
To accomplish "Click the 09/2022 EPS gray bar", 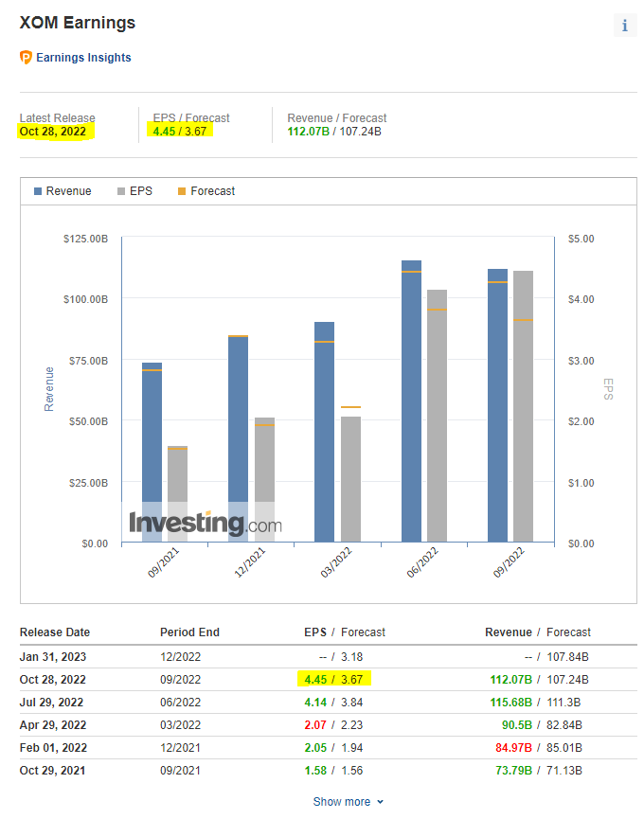I will click(x=523, y=406).
